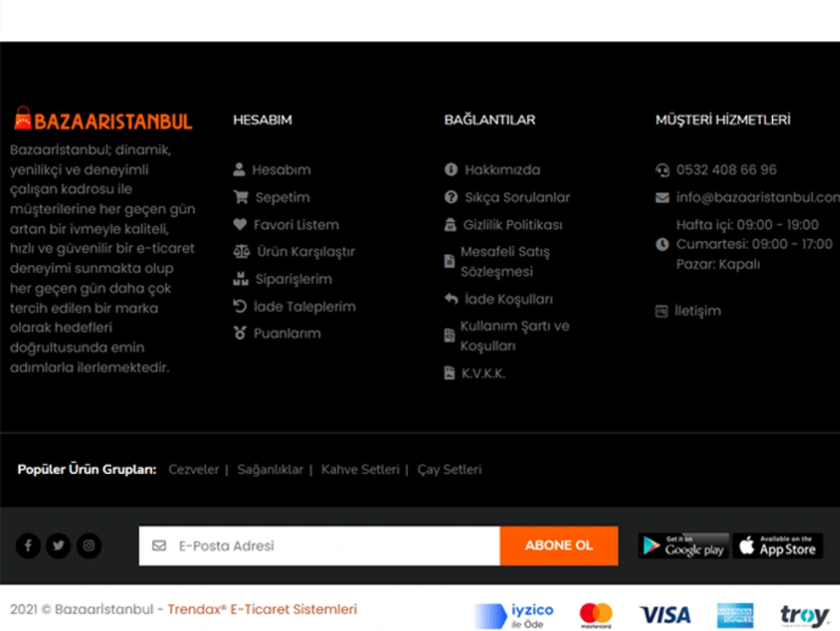Select the Cezveler product group
This screenshot has width=840, height=631.
(193, 469)
